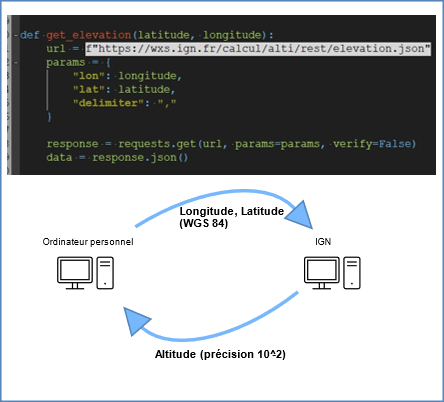
Task: Click the "lon" dictionary key
Action: click(x=89, y=76)
